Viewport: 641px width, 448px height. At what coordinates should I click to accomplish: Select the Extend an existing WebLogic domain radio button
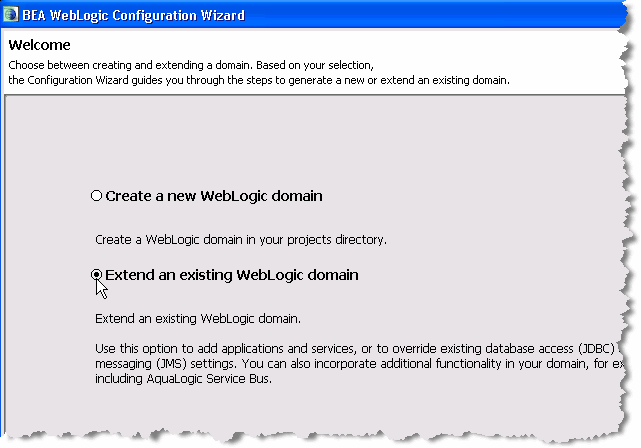pyautogui.click(x=96, y=275)
